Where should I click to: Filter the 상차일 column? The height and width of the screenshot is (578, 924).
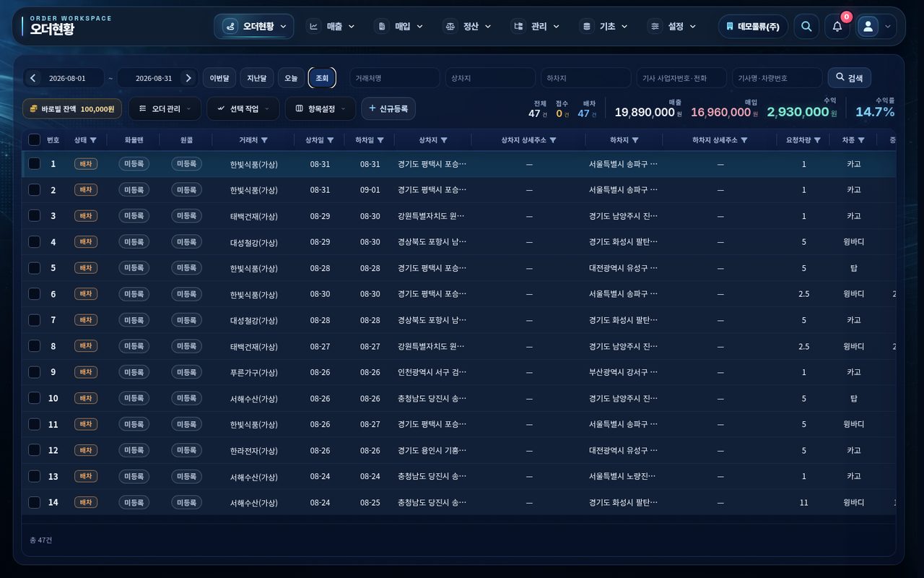click(330, 140)
